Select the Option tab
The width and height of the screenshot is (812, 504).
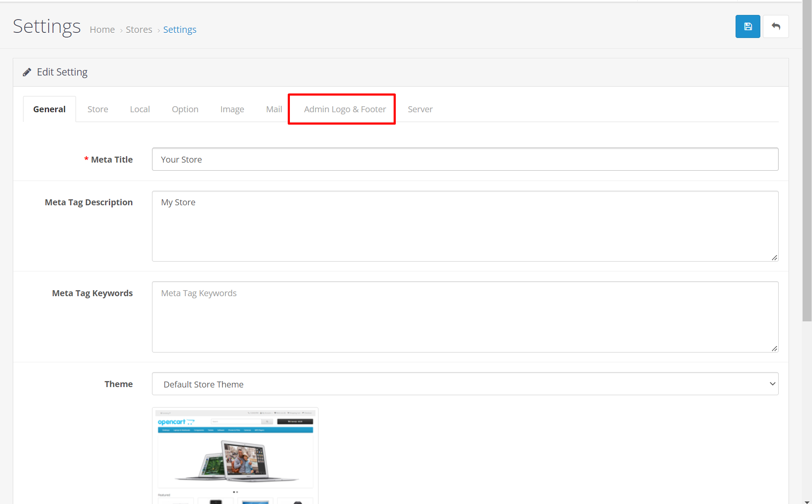(x=185, y=109)
